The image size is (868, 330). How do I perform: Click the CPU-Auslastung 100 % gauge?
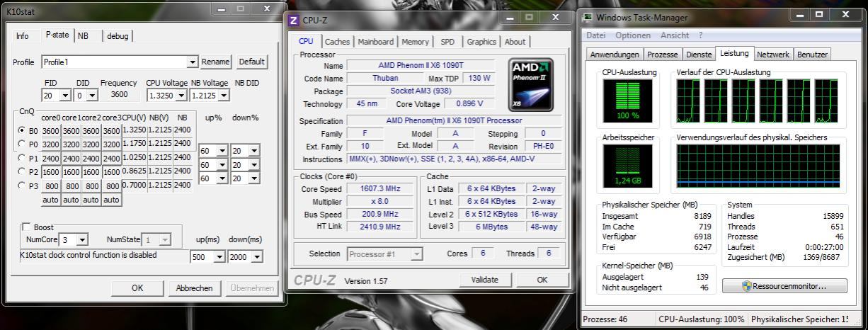click(x=627, y=101)
